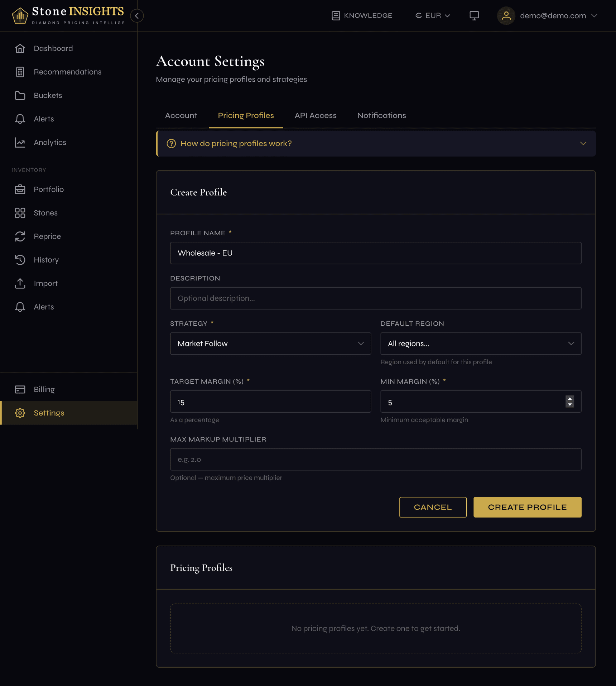616x686 pixels.
Task: Open the Notifications tab
Action: 381,115
